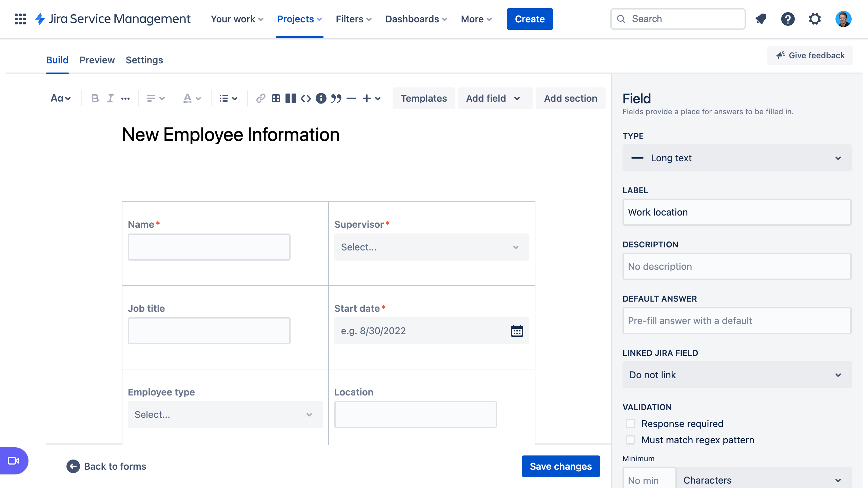
Task: Enable Response required validation
Action: pos(631,424)
